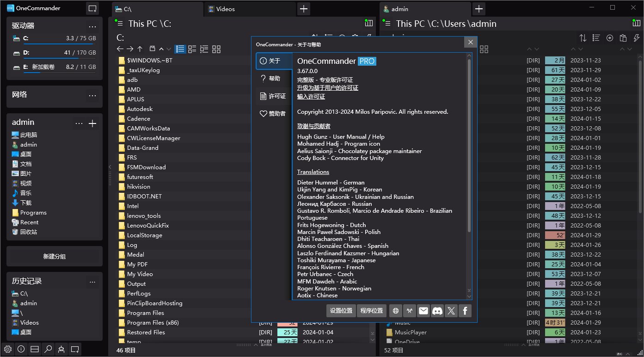This screenshot has width=644, height=357.
Task: Click new folder icon in C: pane toolbar
Action: tap(152, 49)
